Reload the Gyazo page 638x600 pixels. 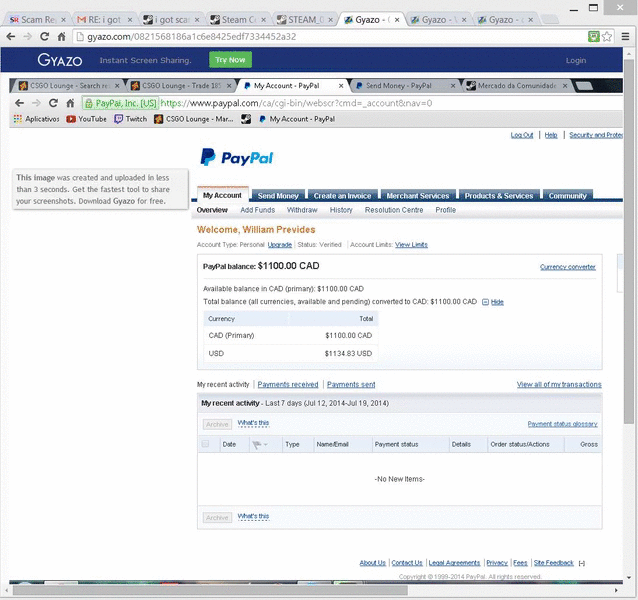tap(44, 37)
